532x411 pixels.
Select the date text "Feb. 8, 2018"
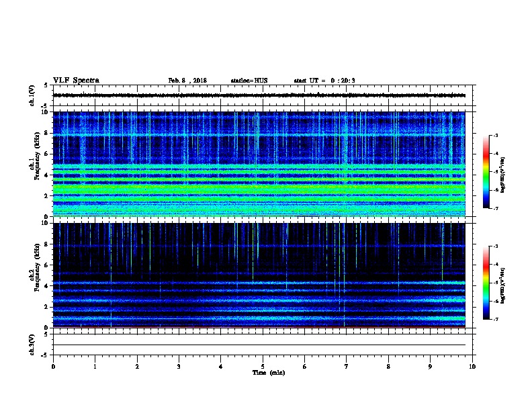187,81
